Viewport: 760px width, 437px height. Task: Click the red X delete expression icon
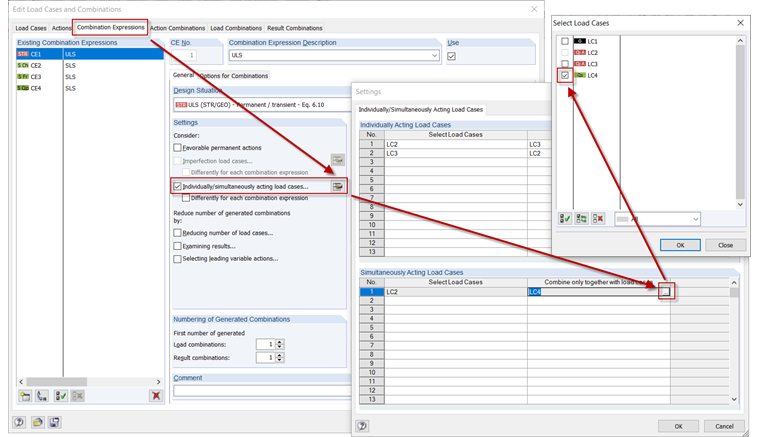tap(156, 396)
